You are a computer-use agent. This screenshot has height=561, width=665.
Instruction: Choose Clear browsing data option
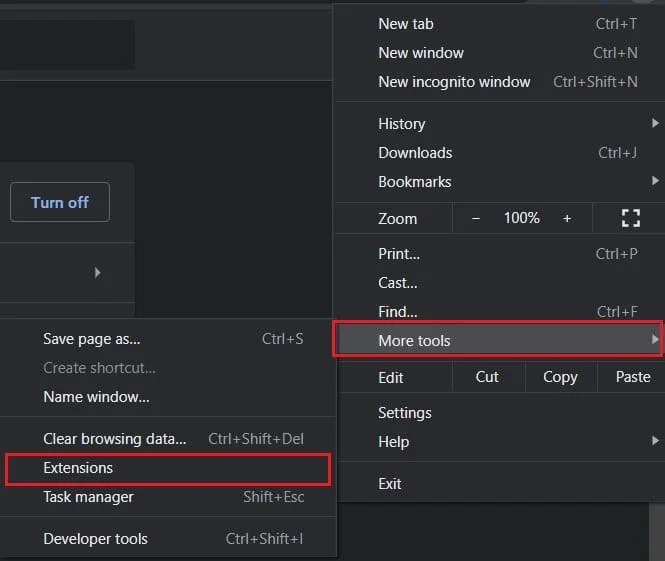[x=115, y=439]
